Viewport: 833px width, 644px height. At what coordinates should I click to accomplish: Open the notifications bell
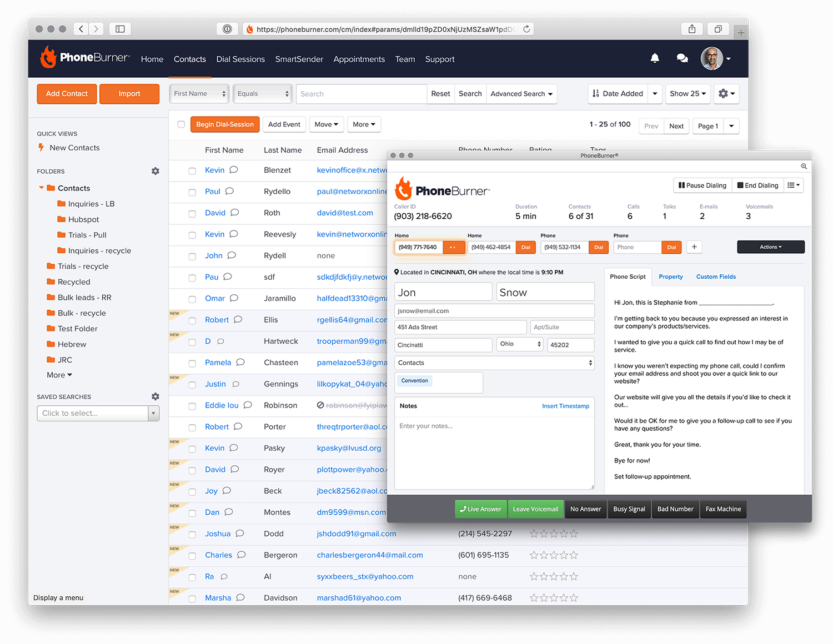point(655,58)
